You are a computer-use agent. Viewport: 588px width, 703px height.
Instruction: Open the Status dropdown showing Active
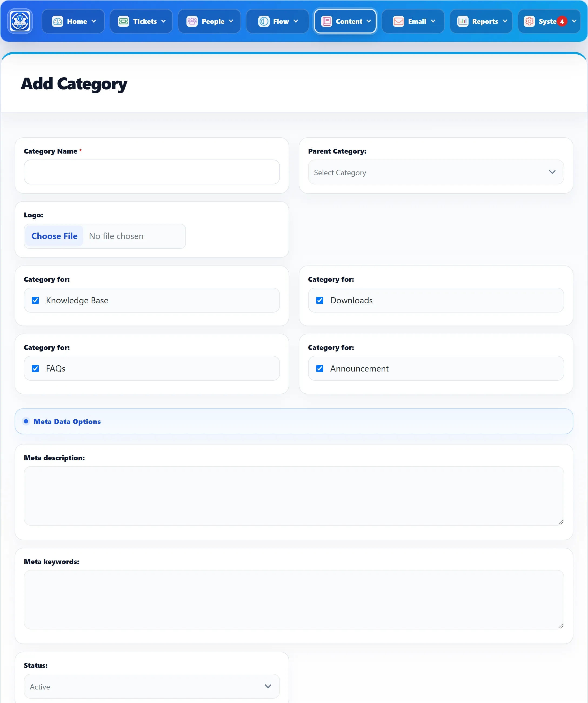pos(152,686)
